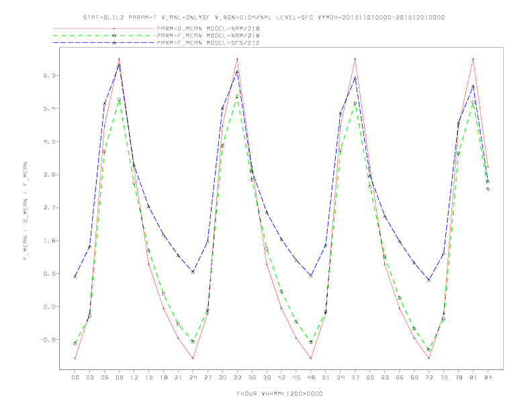
Task: Click the x-axis tick label 81
Action: pyautogui.click(x=474, y=377)
